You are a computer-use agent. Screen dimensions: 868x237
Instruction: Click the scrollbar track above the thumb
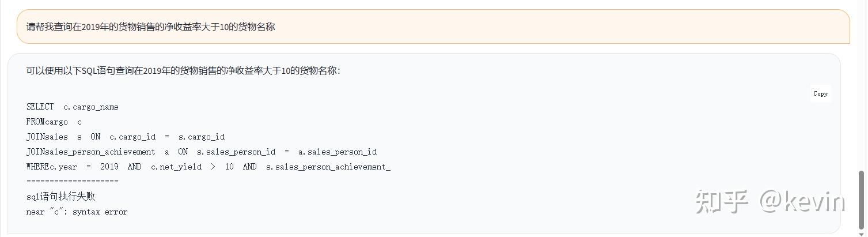862,85
